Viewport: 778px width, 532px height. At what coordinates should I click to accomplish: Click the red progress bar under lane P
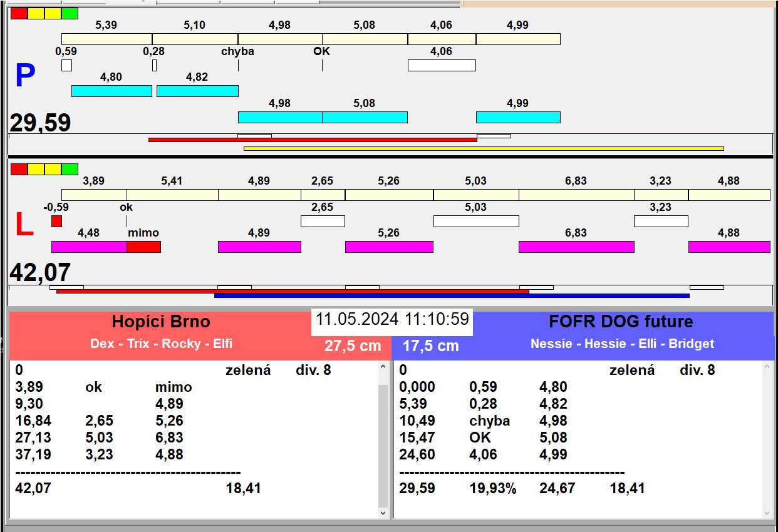(x=313, y=140)
